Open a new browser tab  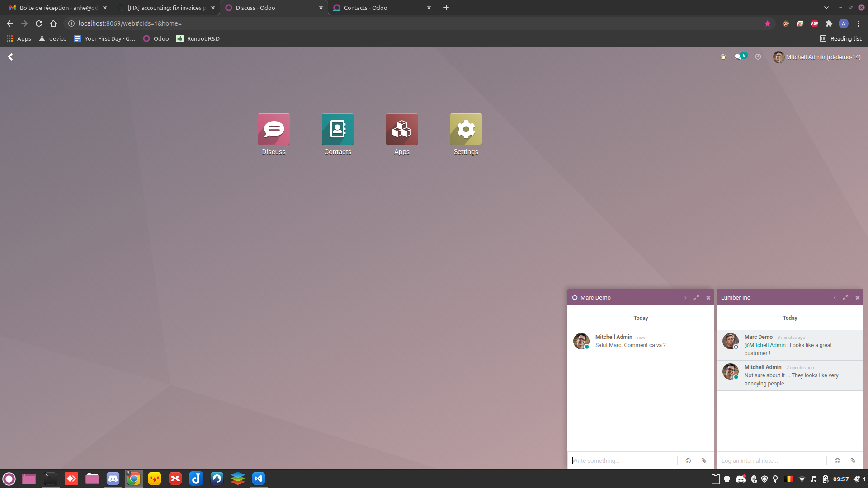(446, 8)
